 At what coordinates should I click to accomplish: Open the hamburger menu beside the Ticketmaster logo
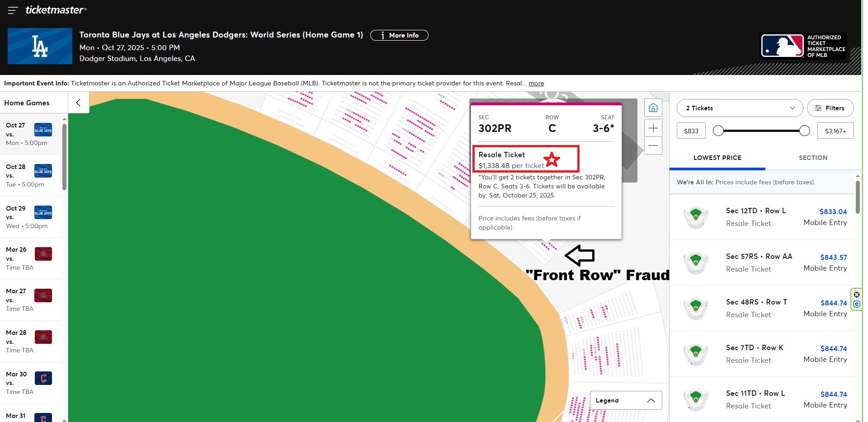(13, 10)
